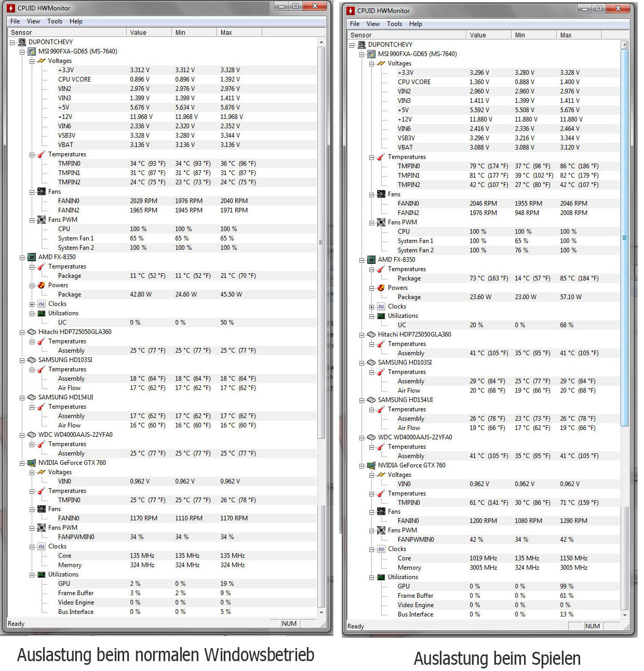Collapse Hitachi HDP725050GLA360 node in right window
The image size is (644, 671).
[x=361, y=335]
